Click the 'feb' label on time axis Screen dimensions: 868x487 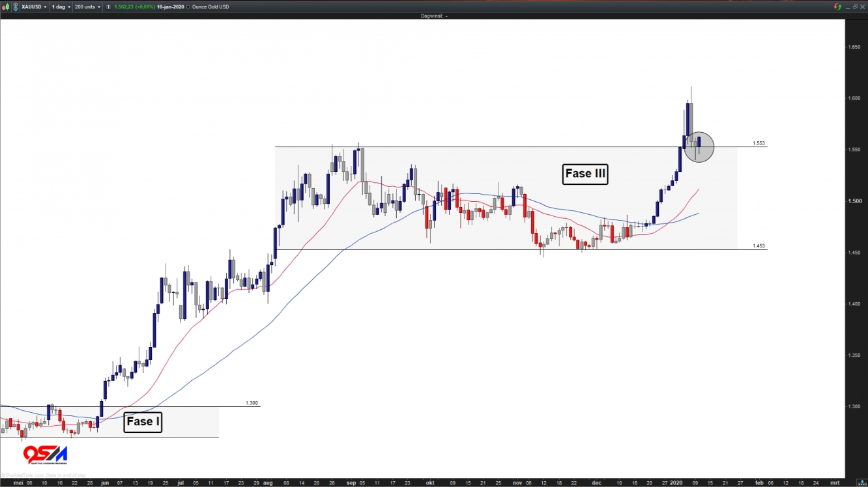759,483
